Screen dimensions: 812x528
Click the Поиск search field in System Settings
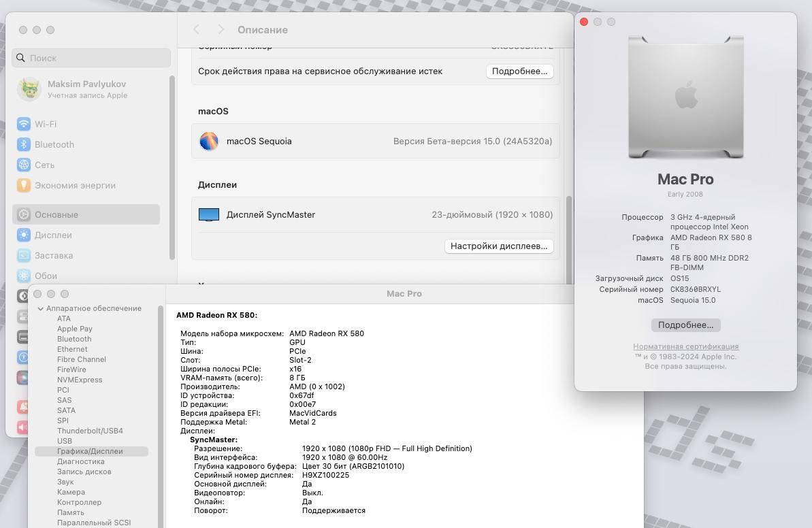point(91,58)
